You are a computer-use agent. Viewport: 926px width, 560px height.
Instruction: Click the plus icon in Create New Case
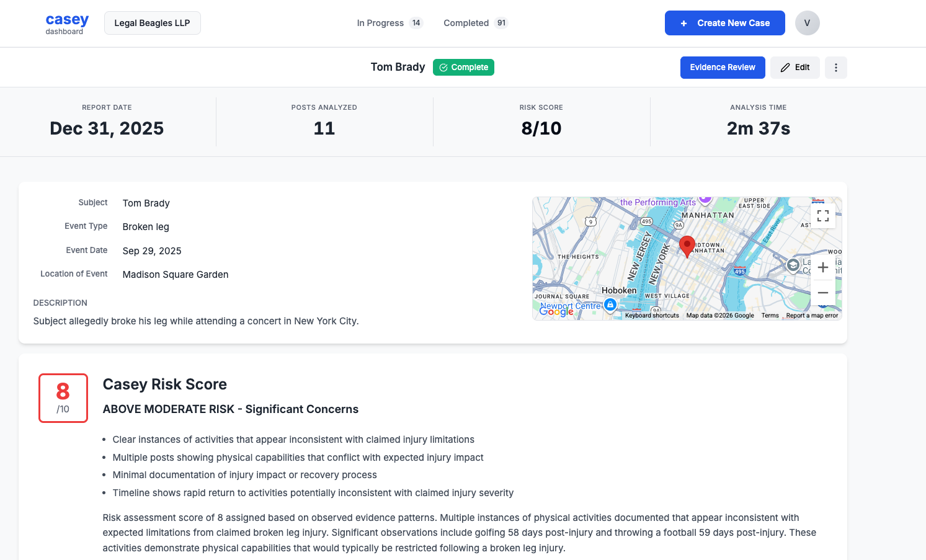coord(683,23)
